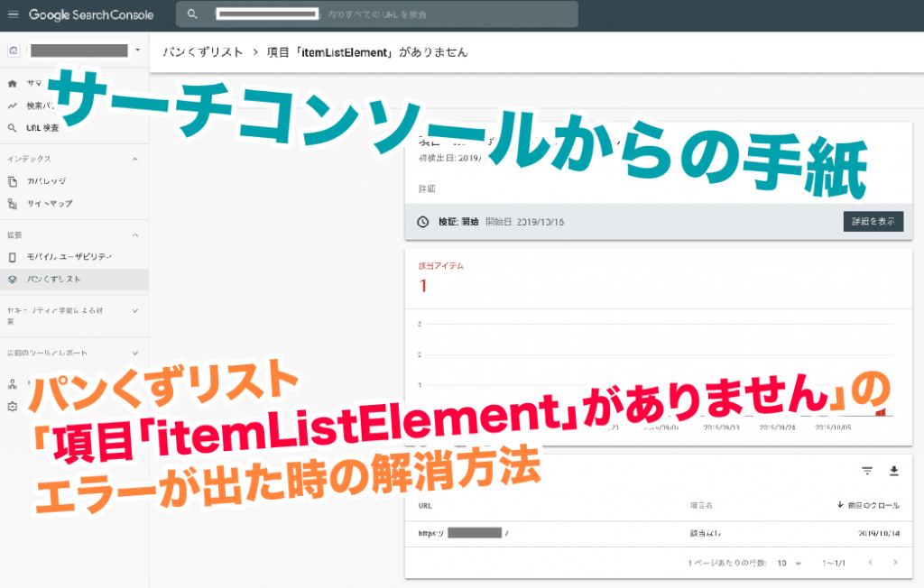This screenshot has height=588, width=924.
Task: Click the 詳細を表示 button
Action: [873, 222]
